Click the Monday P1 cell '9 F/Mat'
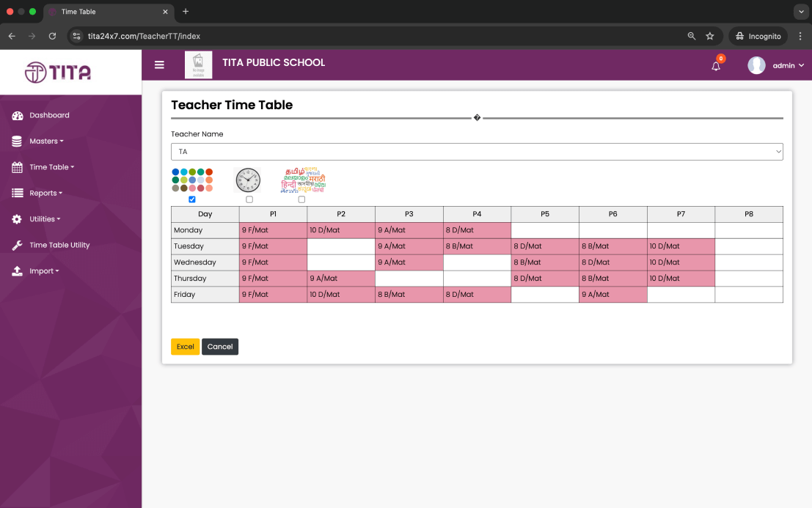The height and width of the screenshot is (508, 812). [x=273, y=230]
